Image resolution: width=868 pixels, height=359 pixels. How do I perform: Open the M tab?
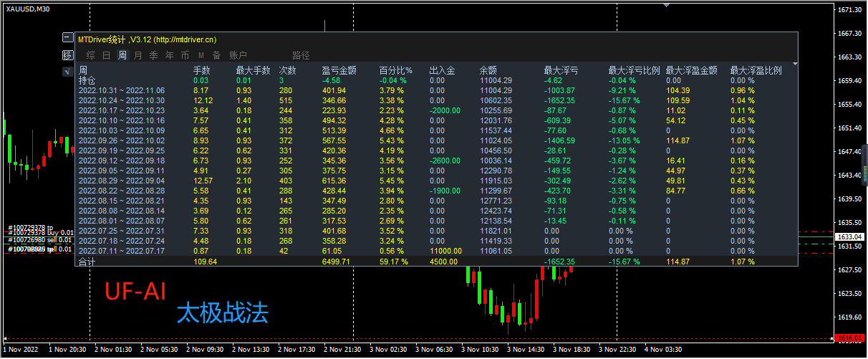tap(201, 55)
